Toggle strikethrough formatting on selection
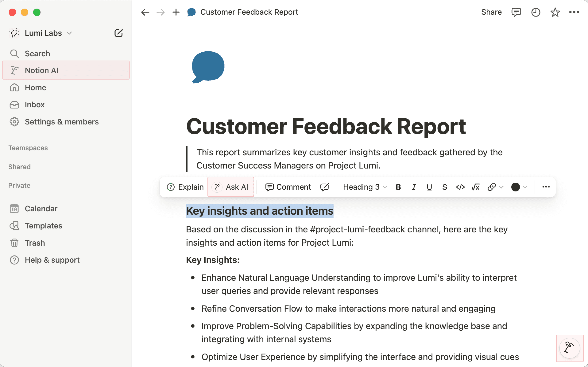This screenshot has height=367, width=588. 445,187
